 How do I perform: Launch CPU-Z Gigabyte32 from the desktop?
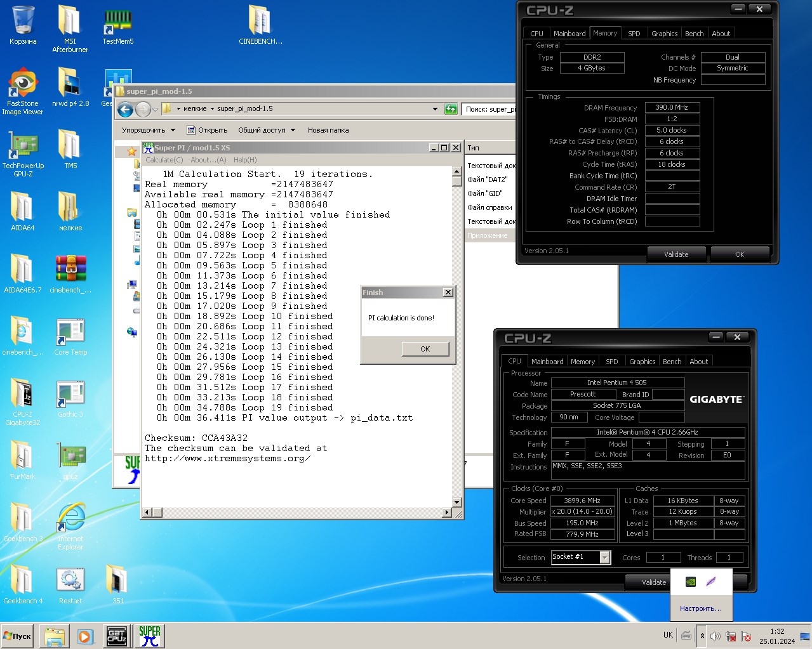tap(23, 402)
